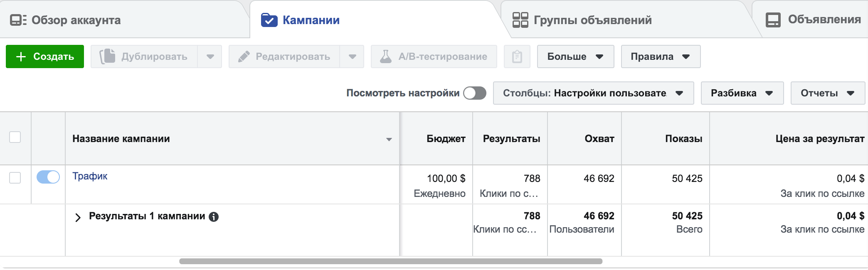Click the Дублировать copy icon

107,56
